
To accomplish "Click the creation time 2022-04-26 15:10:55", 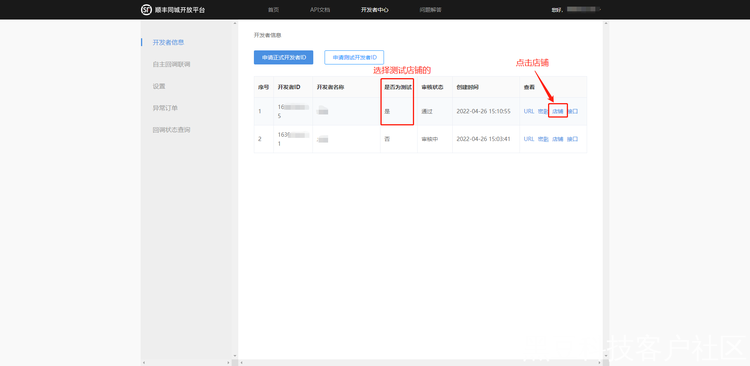I will (x=484, y=111).
